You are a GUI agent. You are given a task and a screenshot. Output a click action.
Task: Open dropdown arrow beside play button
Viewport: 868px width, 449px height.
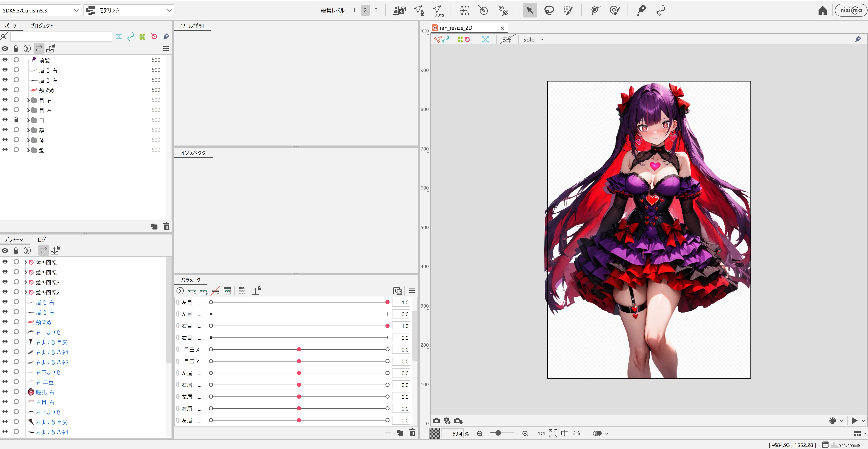(863, 421)
